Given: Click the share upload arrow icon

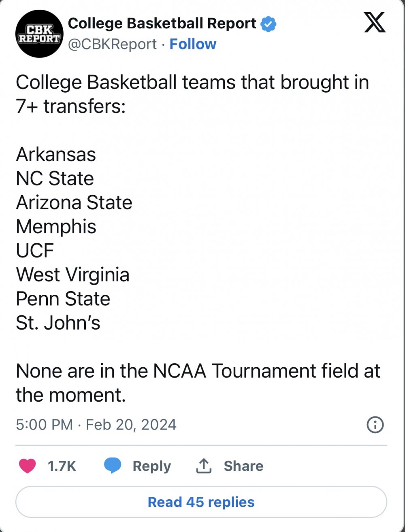Looking at the screenshot, I should [x=204, y=466].
